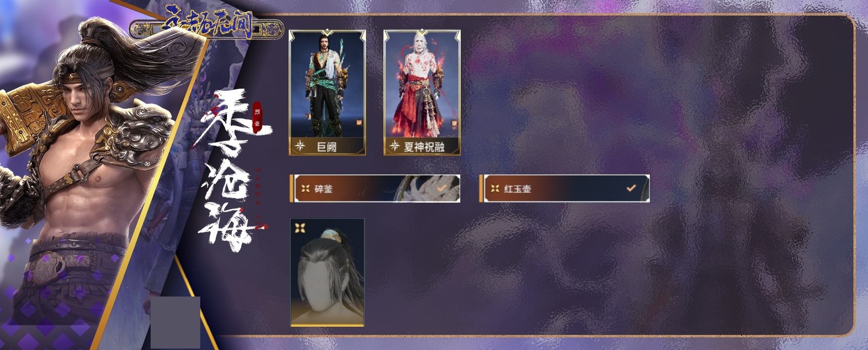Image resolution: width=868 pixels, height=350 pixels.
Task: Select the 巨阙 skin card
Action: [x=327, y=93]
